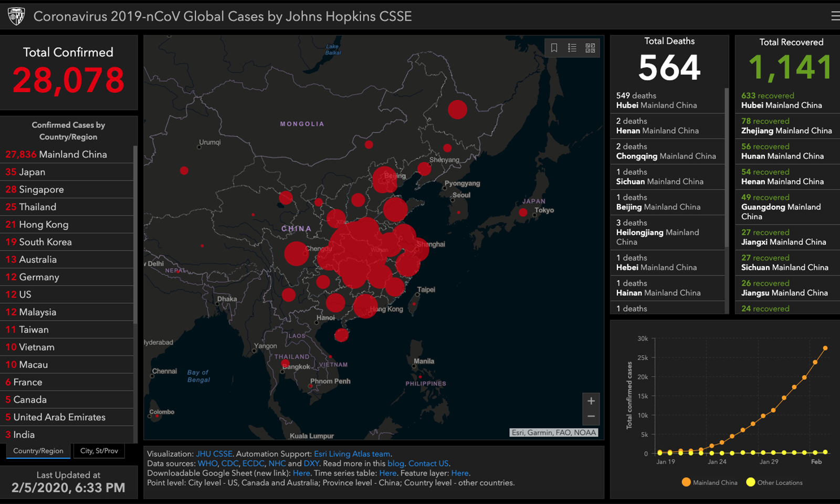Select Thailand in the country list
This screenshot has height=504, width=840.
click(67, 207)
